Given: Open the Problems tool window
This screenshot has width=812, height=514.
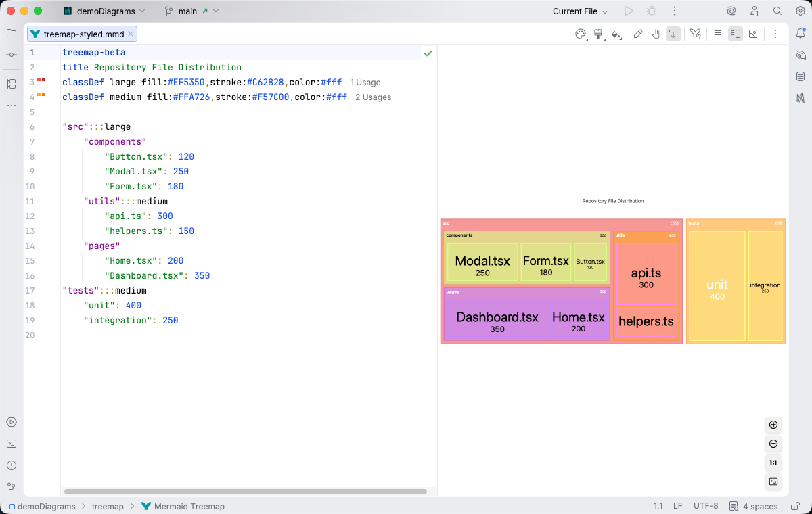Looking at the screenshot, I should pos(12,465).
